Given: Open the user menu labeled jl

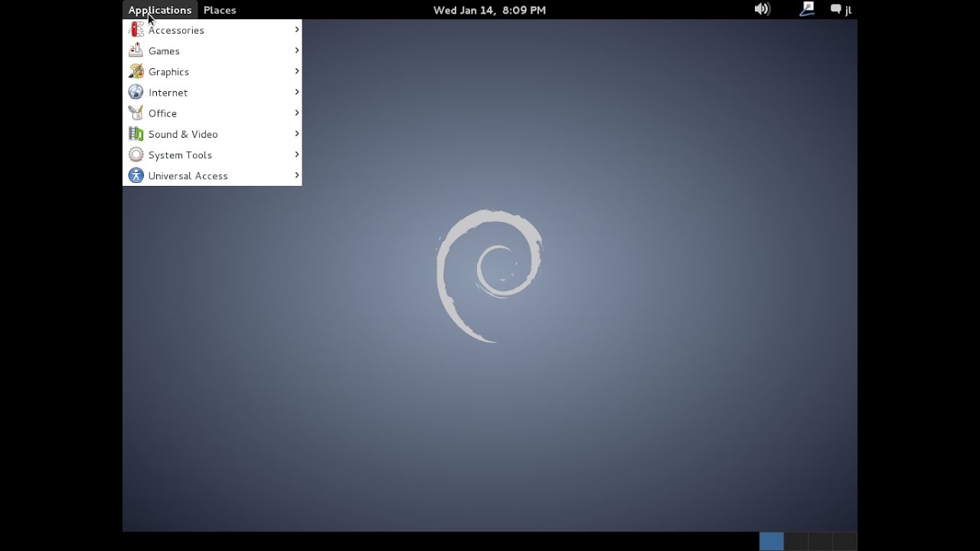Looking at the screenshot, I should [848, 10].
